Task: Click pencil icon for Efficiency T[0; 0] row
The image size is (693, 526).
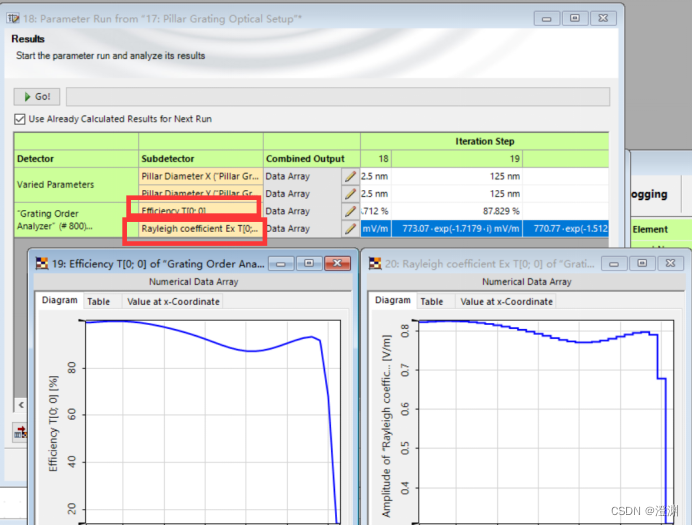Action: pyautogui.click(x=350, y=211)
